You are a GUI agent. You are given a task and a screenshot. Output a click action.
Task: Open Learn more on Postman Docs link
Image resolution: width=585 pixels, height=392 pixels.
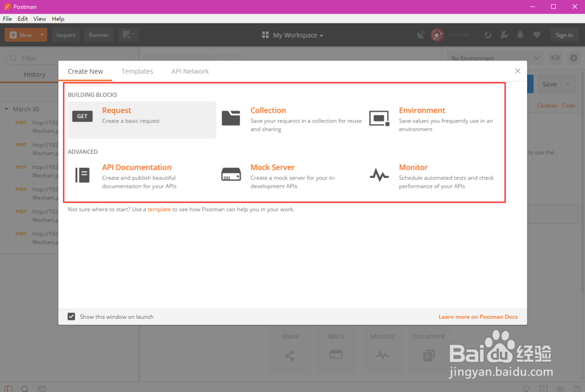(x=478, y=317)
